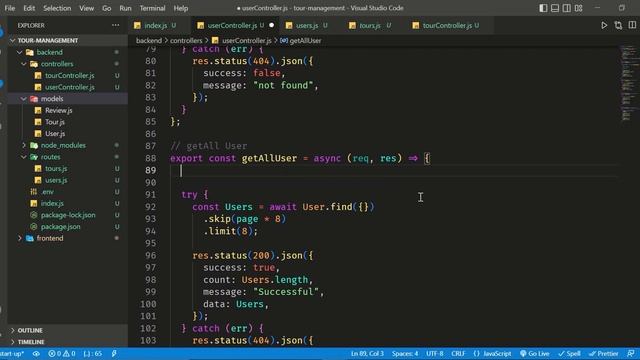Open the Help menu
Image resolution: width=640 pixels, height=360 pixels.
point(181,8)
